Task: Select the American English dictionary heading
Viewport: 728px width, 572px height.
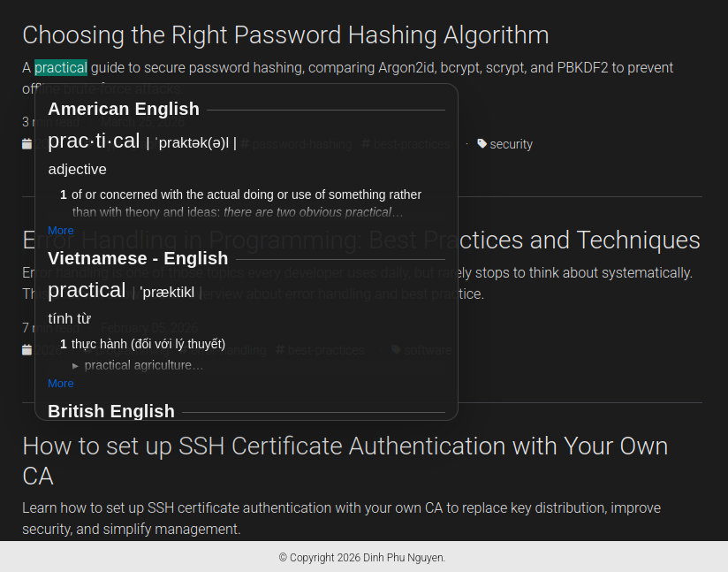Action: pyautogui.click(x=124, y=109)
